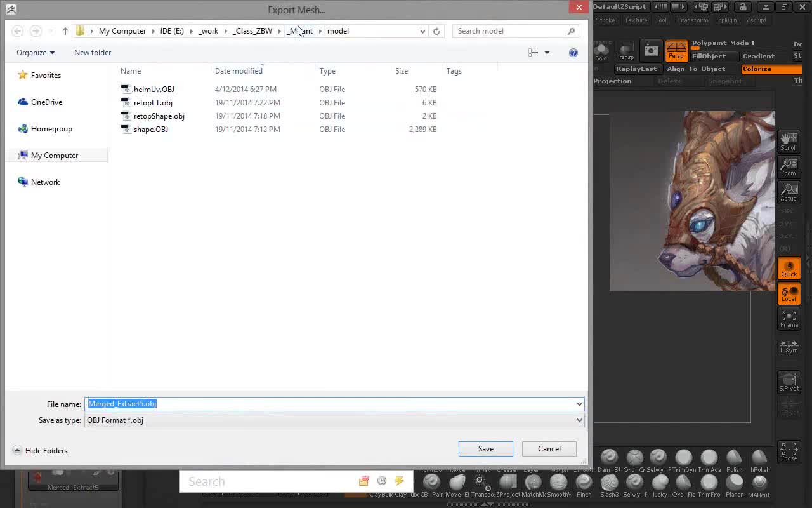Viewport: 812px width, 508px height.
Task: Click the File name input field
Action: coord(334,404)
